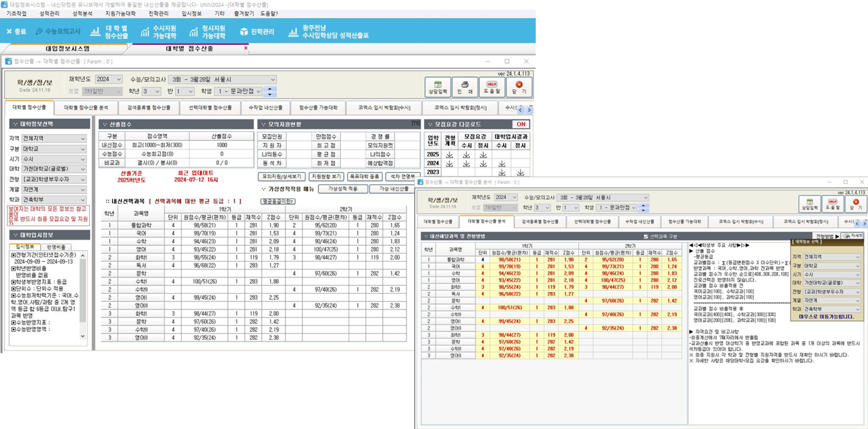Click the 인쇄 printer icon

[465, 87]
